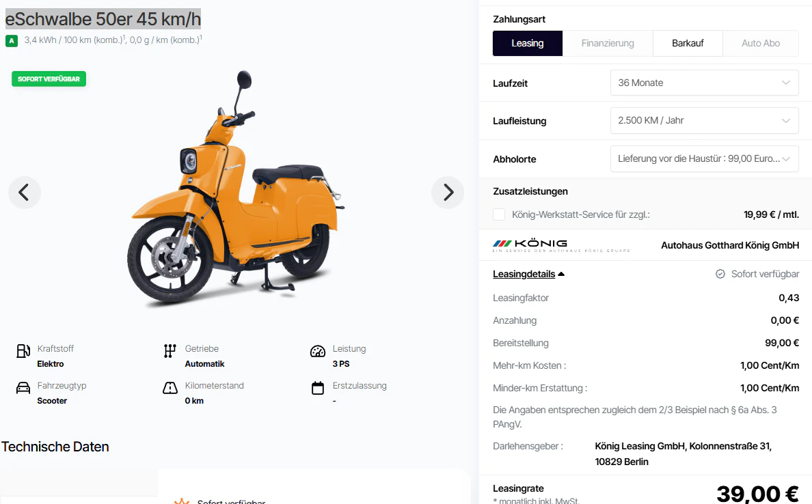Choose the Auto Abo payment tab
Image resolution: width=812 pixels, height=504 pixels.
click(761, 43)
